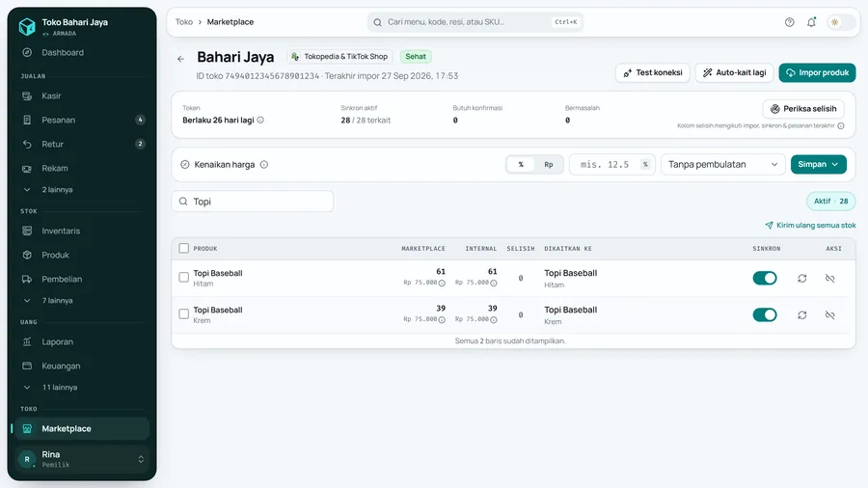Screen dimensions: 868x488
Task: Click the Toko Bahari Jaya cube logo
Action: pyautogui.click(x=27, y=26)
